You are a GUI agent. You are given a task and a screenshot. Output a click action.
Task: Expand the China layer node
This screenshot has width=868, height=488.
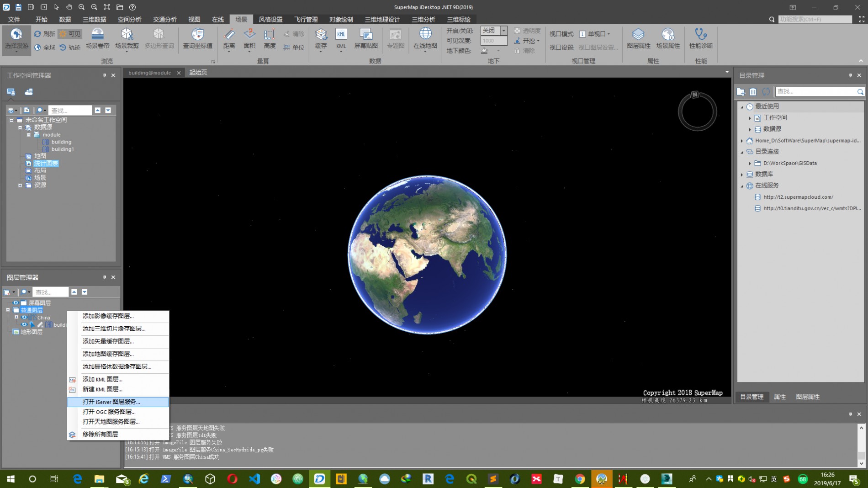pos(16,317)
